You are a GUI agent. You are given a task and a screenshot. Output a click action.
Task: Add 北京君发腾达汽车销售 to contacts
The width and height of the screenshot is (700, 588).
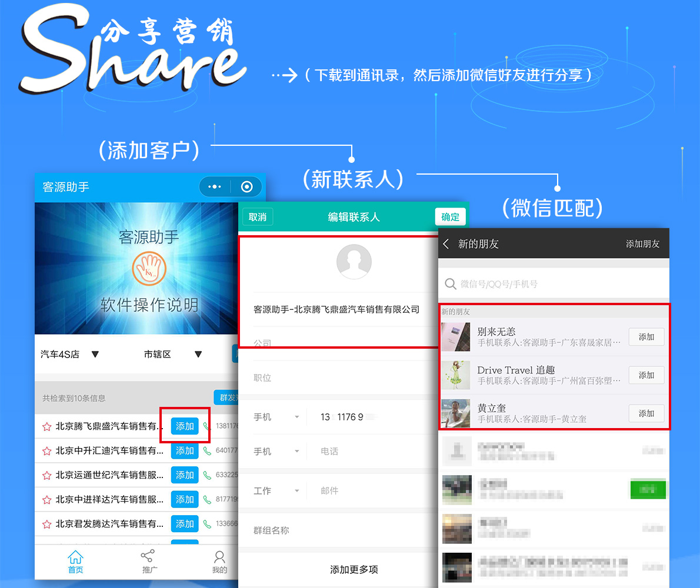(185, 524)
